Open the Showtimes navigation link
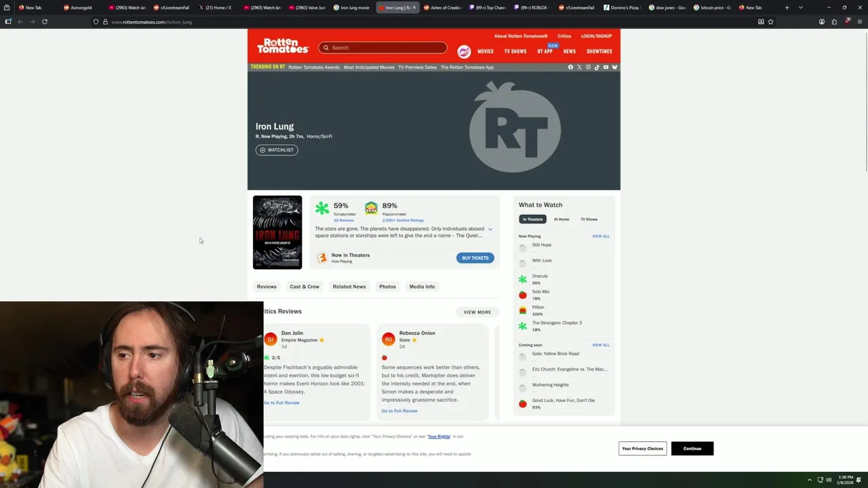The height and width of the screenshot is (488, 868). click(599, 52)
